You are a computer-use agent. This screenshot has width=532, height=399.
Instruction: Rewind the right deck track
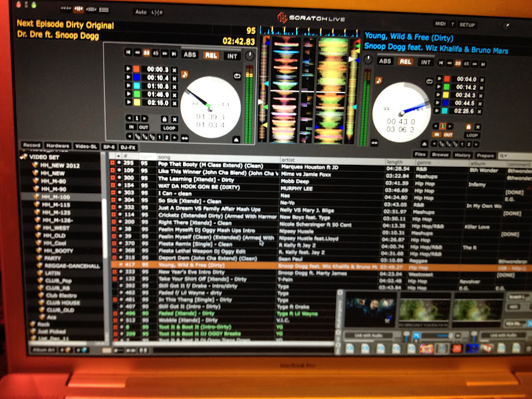pos(450,63)
